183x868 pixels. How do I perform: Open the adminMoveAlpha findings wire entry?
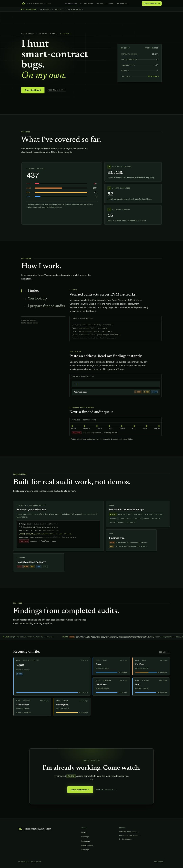click(129, 542)
